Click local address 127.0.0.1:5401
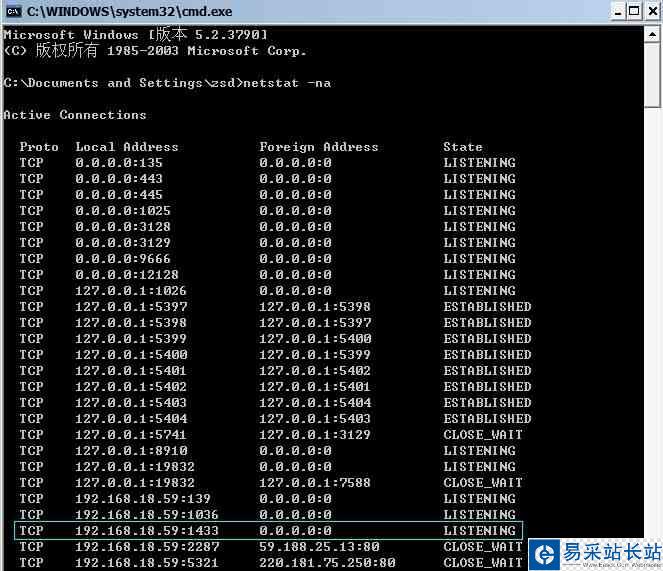This screenshot has width=663, height=571. (x=131, y=371)
